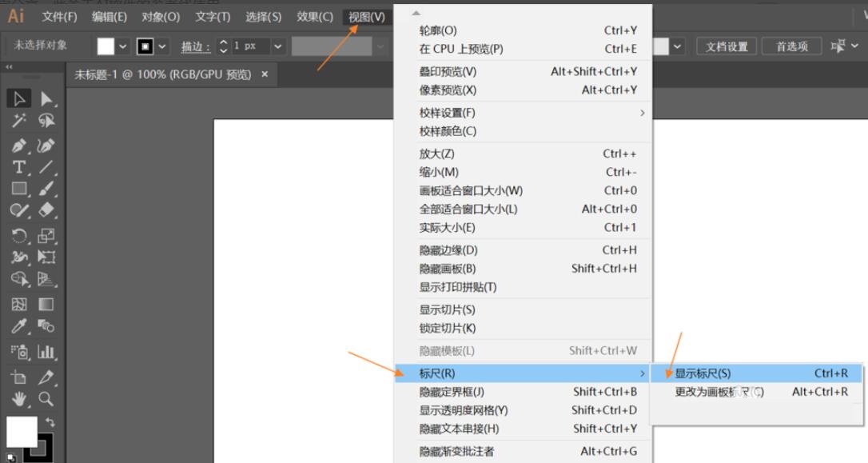Open the 文字(T) menu
Screen dimensions: 868x463
click(213, 17)
